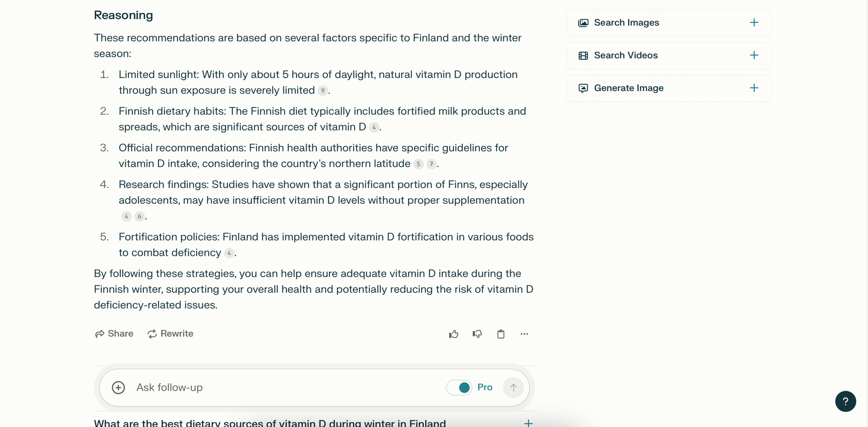Open citation 5 on official recommendations
The width and height of the screenshot is (868, 427).
(x=418, y=164)
